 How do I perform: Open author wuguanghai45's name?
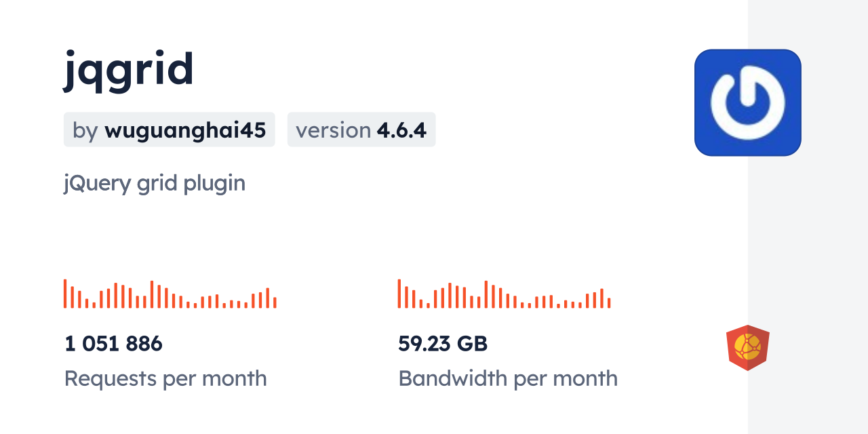click(x=184, y=130)
